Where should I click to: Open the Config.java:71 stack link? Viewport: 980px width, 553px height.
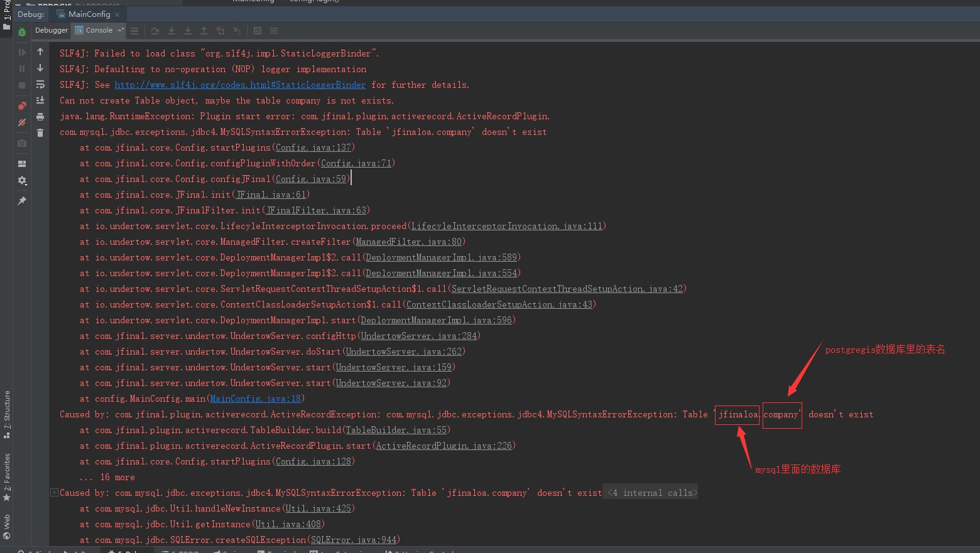tap(356, 163)
